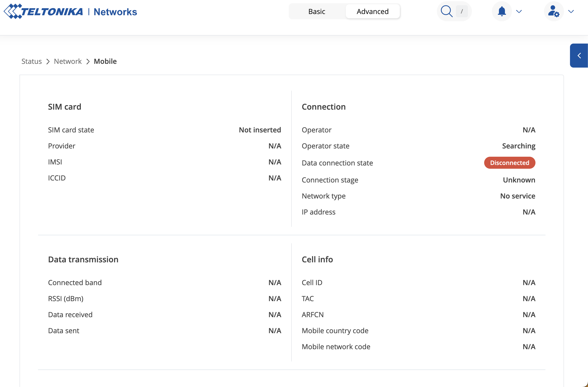The height and width of the screenshot is (387, 588).
Task: Click the 'Connection stage' label
Action: click(x=330, y=180)
